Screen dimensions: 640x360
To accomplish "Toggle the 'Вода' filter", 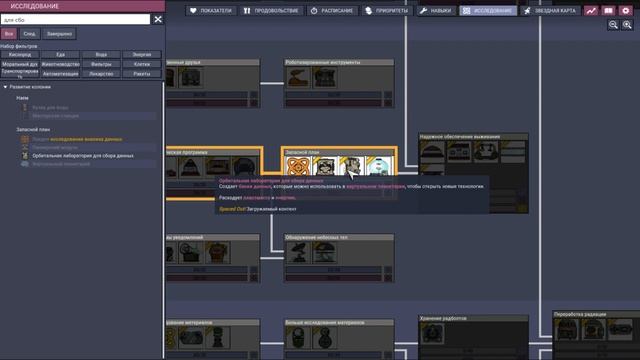I will coord(101,54).
